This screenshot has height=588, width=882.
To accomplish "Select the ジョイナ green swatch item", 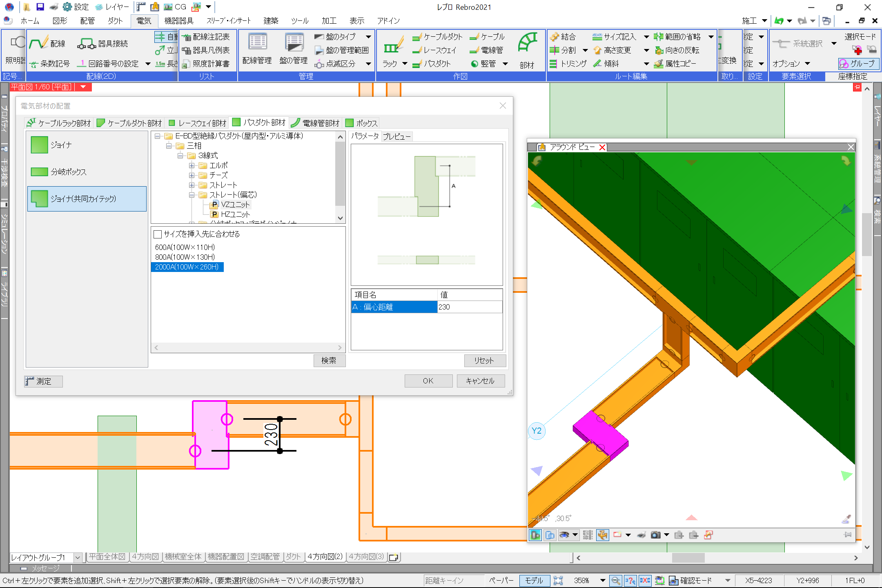I will coord(40,145).
